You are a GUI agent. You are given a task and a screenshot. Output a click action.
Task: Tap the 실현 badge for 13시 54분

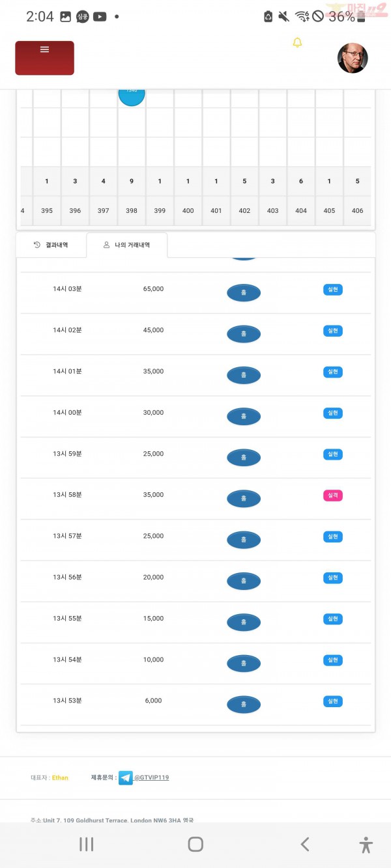333,660
